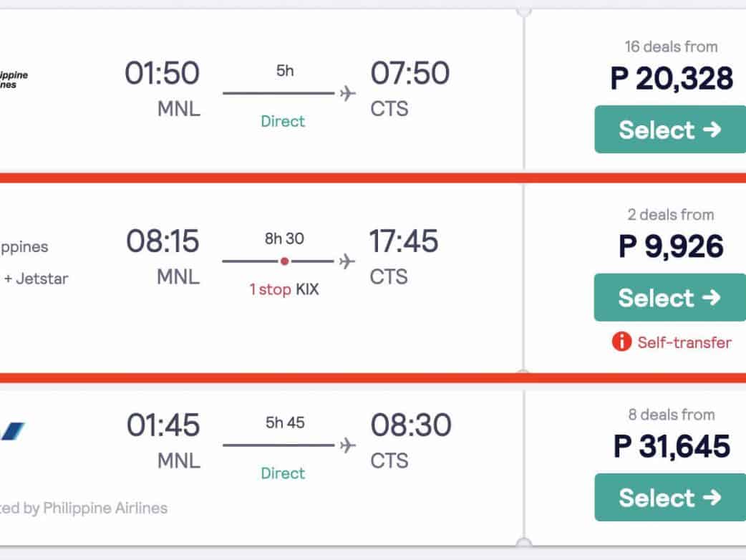Click the airplane icon on the 5h direct flight
Viewport: 746px width, 560px height.
click(x=347, y=93)
